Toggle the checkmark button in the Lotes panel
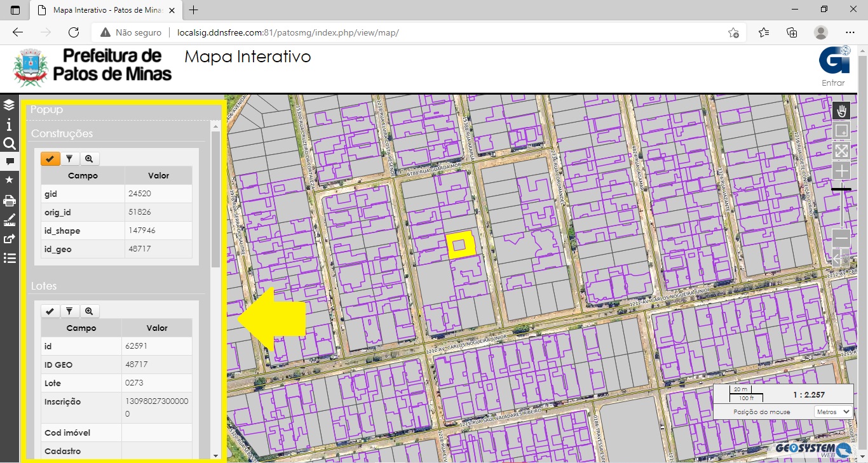 [x=50, y=311]
